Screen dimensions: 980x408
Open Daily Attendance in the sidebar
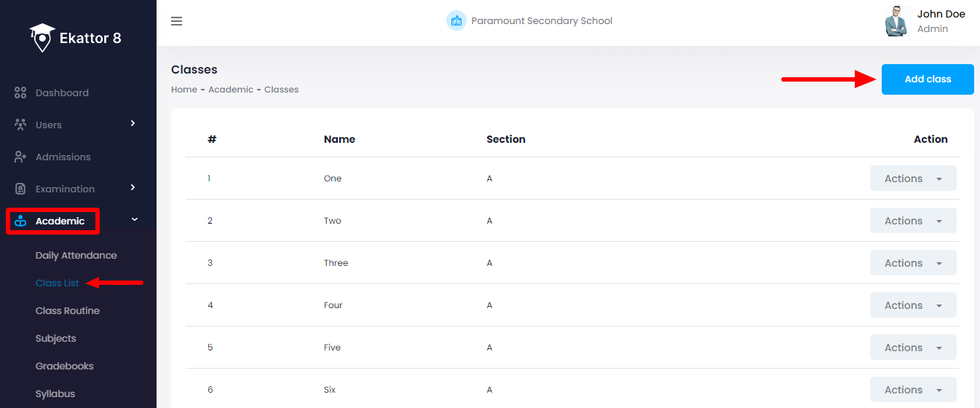76,256
